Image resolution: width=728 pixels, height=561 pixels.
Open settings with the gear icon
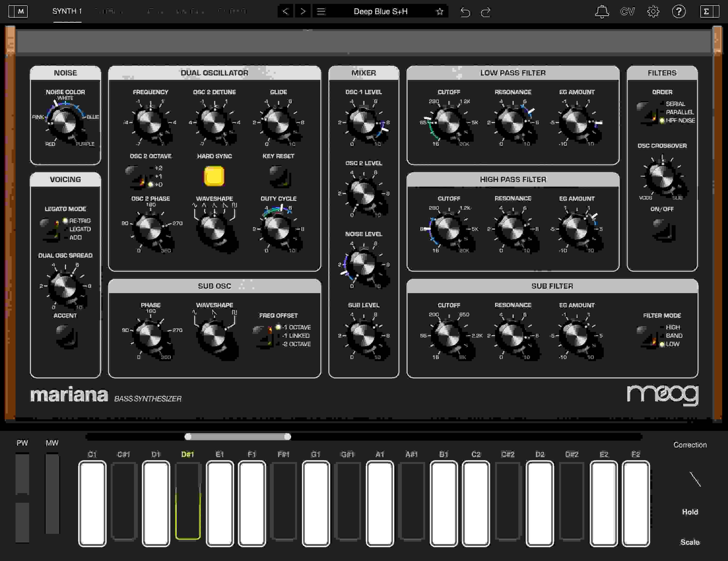(x=653, y=11)
